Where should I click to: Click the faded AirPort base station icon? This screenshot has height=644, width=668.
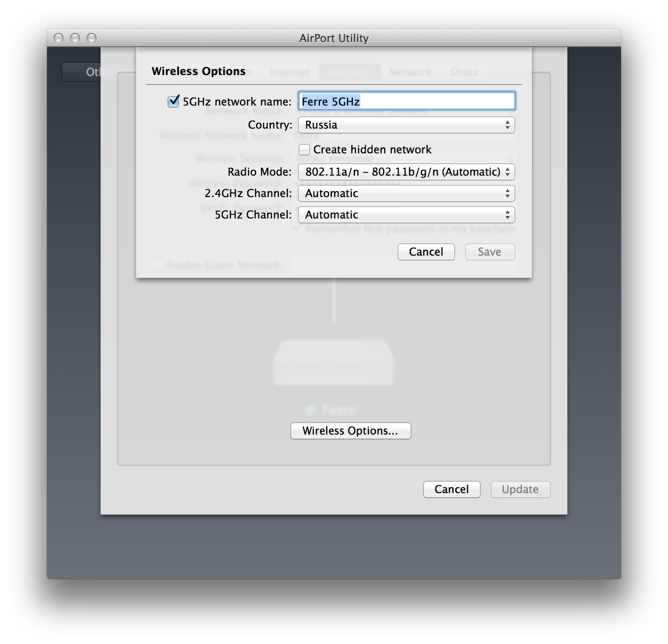pyautogui.click(x=334, y=363)
